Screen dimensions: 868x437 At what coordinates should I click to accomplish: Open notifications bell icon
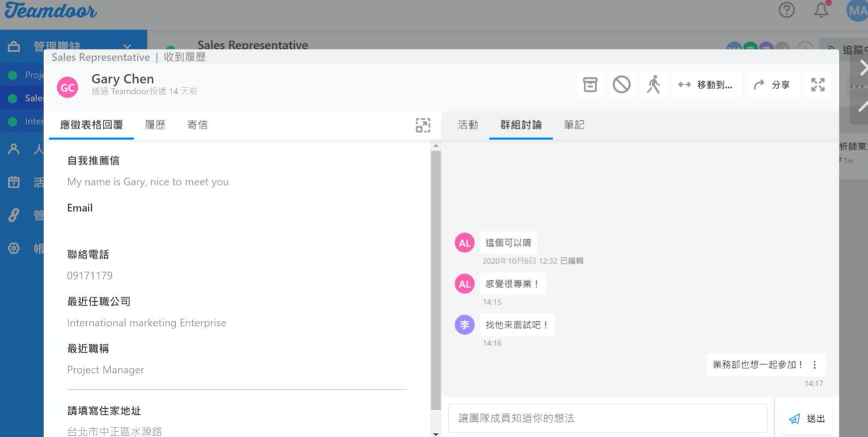tap(822, 10)
